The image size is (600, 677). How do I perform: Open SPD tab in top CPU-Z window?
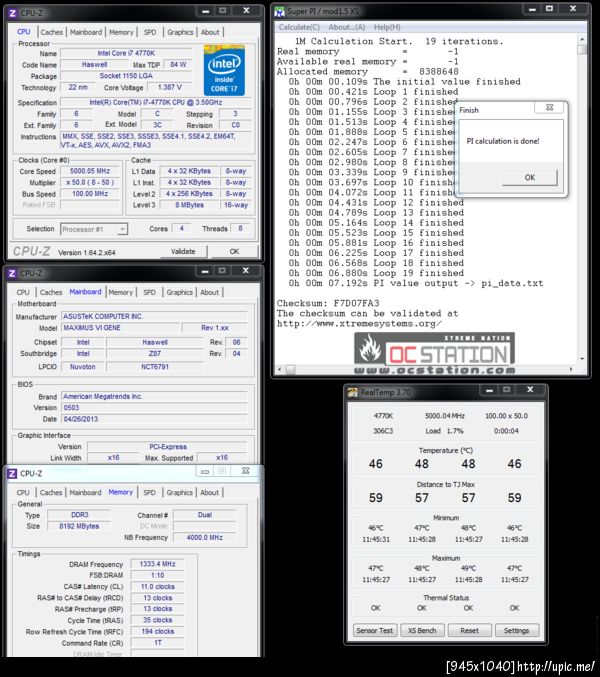[x=150, y=32]
